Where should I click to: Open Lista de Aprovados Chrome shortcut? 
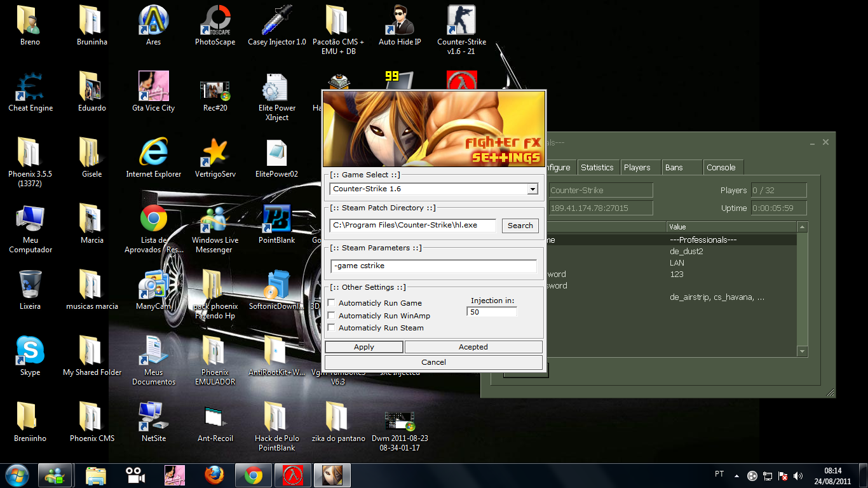point(153,229)
